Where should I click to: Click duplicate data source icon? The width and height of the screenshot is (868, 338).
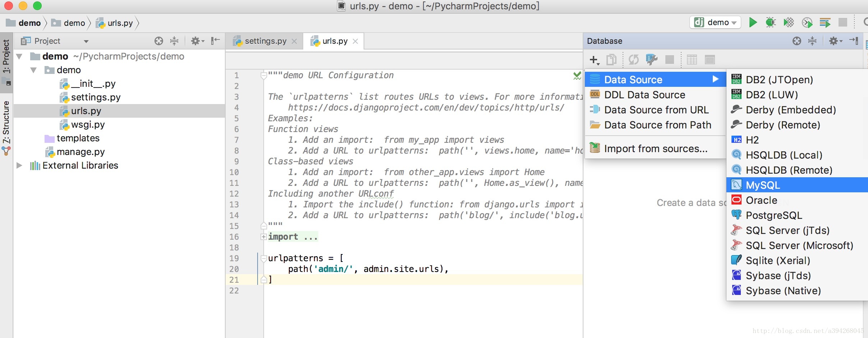click(611, 60)
